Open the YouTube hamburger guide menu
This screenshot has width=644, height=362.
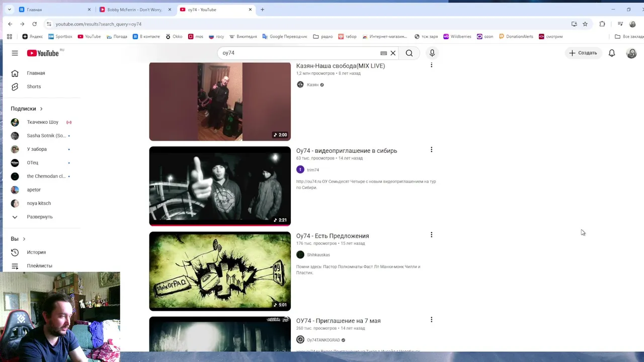point(15,53)
